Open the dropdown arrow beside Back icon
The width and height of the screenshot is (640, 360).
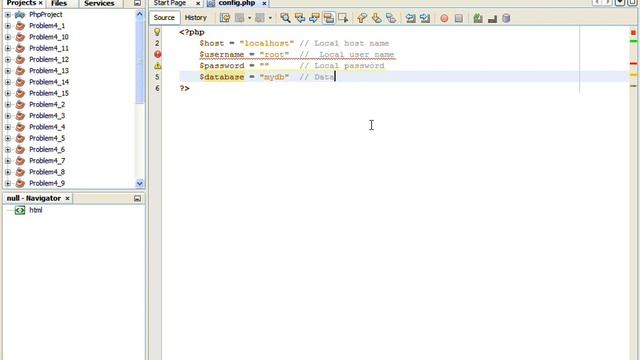[249, 18]
